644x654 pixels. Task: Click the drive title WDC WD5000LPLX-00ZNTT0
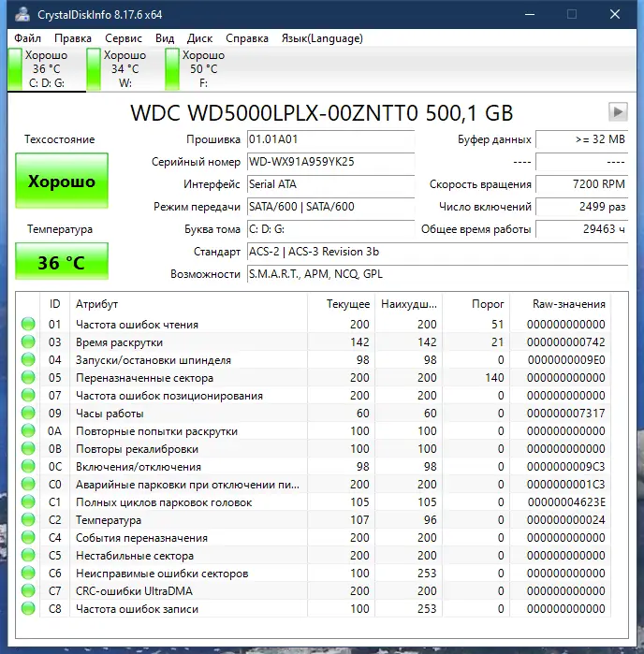[x=274, y=113]
